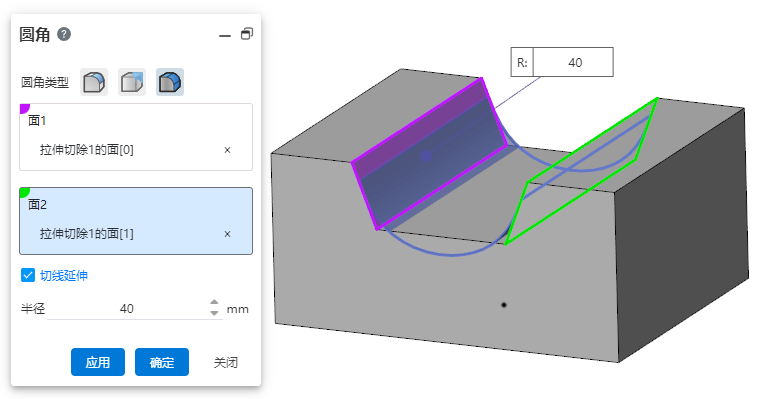Click the 关闭 button
764x399 pixels.
click(x=226, y=362)
